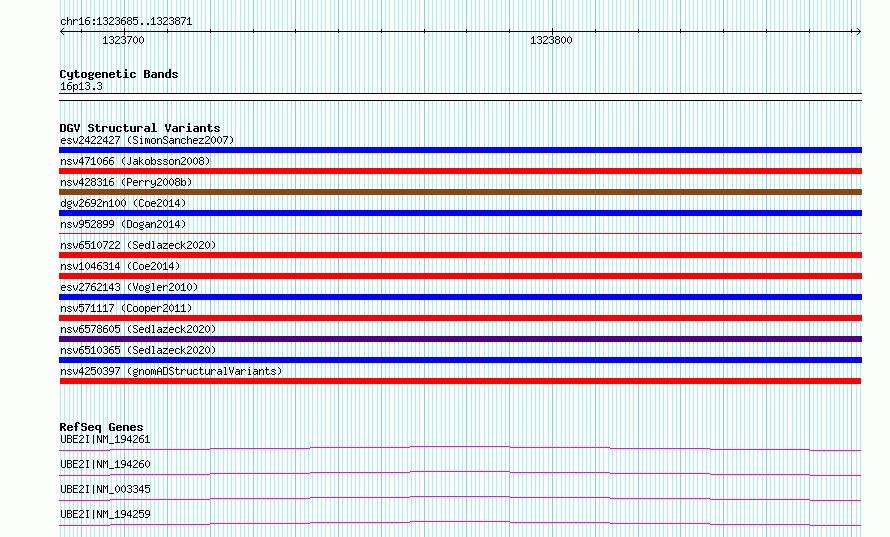Select the 16p13.3 band label
Viewport: 890px width, 537px height.
coord(81,86)
